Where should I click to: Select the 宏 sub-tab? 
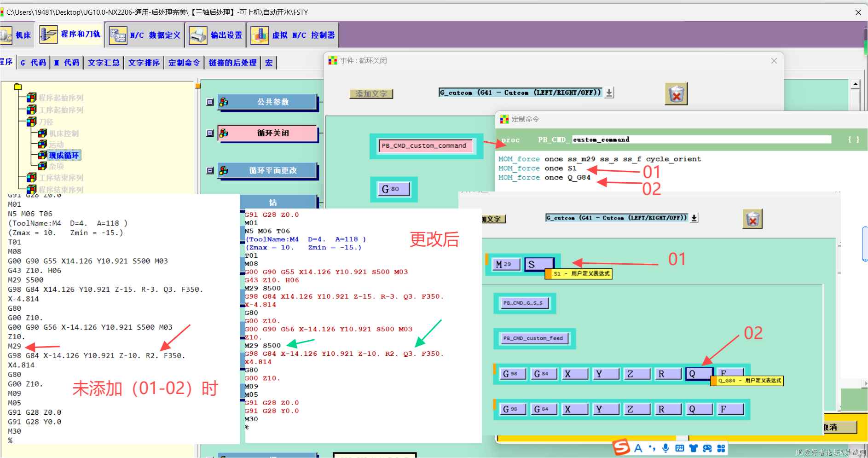[x=269, y=63]
